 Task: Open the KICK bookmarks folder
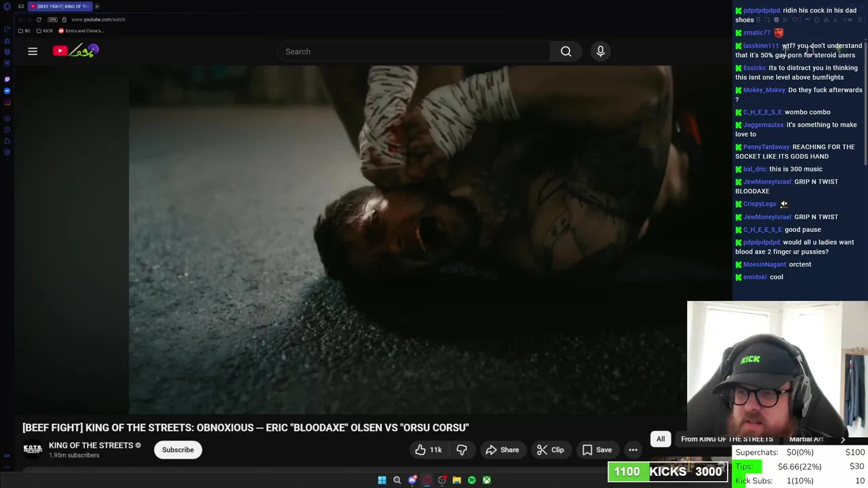[45, 30]
